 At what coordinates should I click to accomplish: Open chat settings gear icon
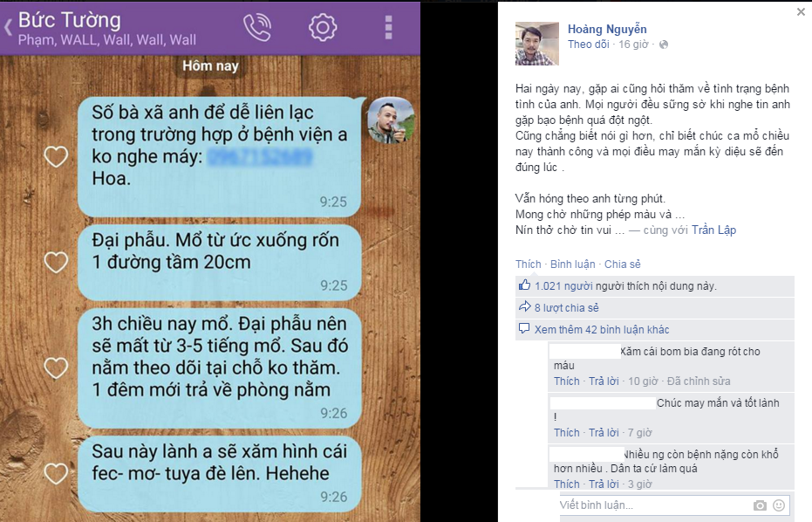(323, 27)
